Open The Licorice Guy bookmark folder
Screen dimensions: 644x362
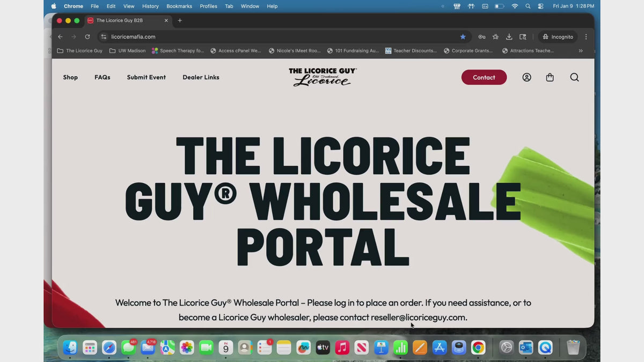click(x=79, y=51)
